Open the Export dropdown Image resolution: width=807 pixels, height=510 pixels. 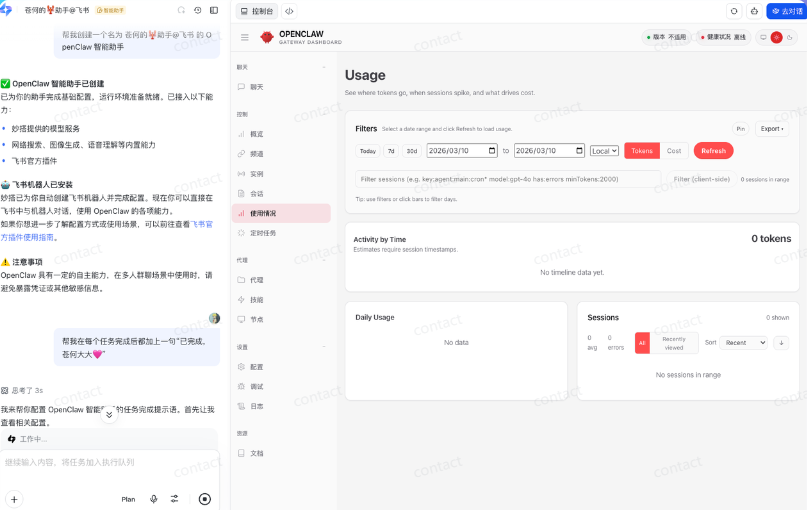pos(772,129)
